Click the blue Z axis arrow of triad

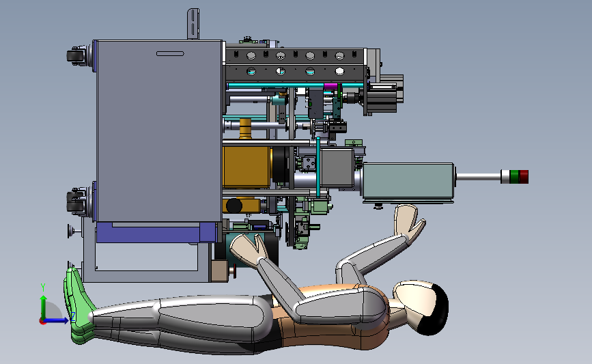[57, 321]
